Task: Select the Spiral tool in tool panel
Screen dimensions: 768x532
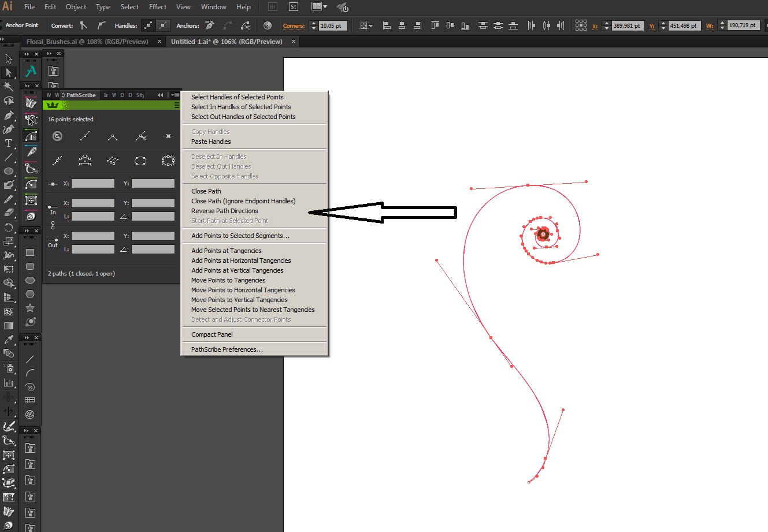Action: 31,387
